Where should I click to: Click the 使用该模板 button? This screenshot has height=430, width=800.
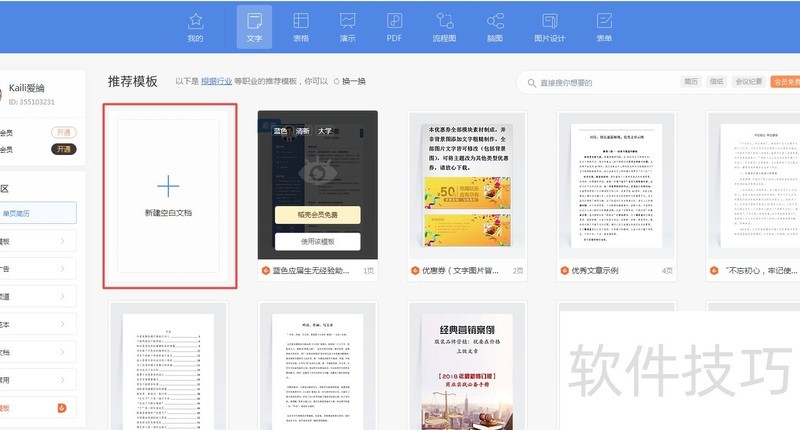(x=317, y=241)
